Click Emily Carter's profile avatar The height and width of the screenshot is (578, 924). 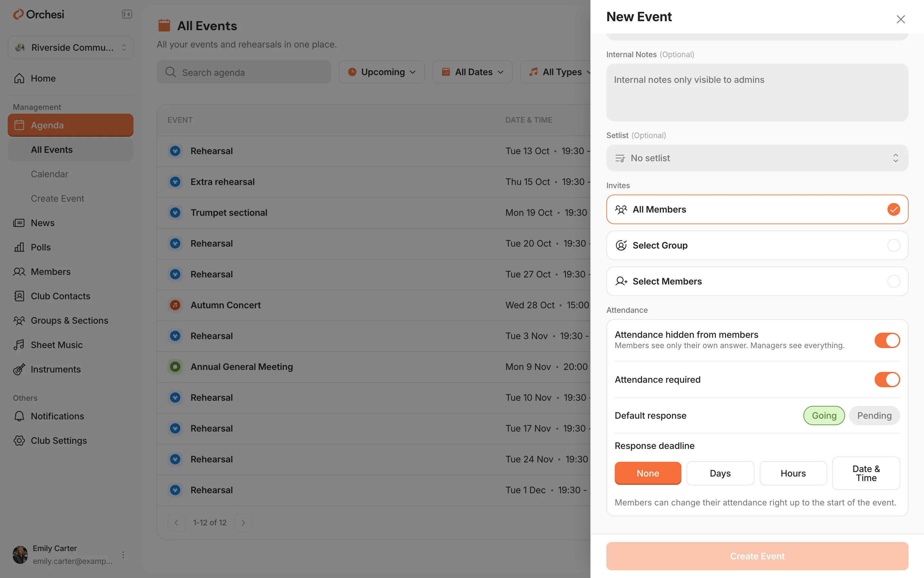coord(20,555)
